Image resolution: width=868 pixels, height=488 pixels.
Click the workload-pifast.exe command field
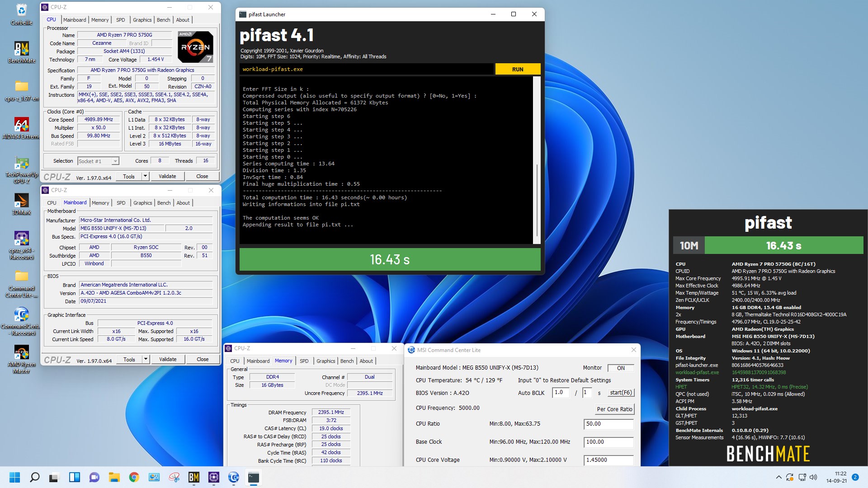pyautogui.click(x=367, y=69)
